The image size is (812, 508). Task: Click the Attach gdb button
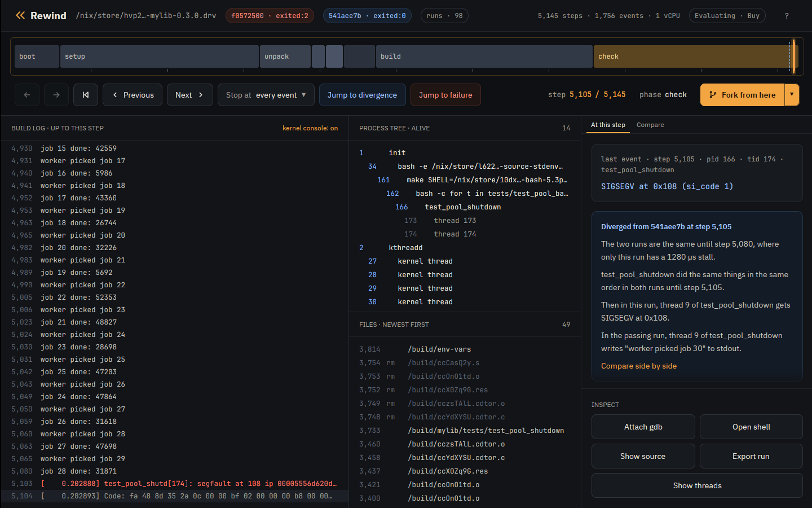pyautogui.click(x=643, y=427)
